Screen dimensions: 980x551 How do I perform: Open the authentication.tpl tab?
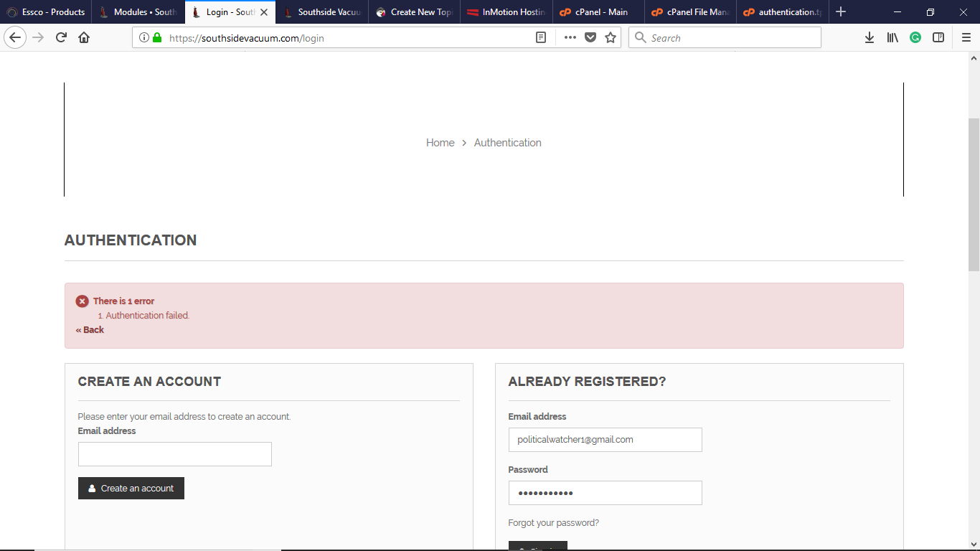[783, 12]
